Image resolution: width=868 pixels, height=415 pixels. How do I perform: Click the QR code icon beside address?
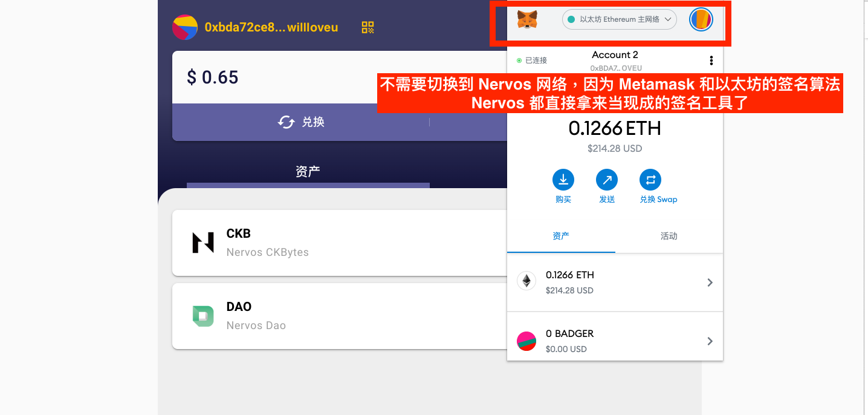click(x=368, y=27)
